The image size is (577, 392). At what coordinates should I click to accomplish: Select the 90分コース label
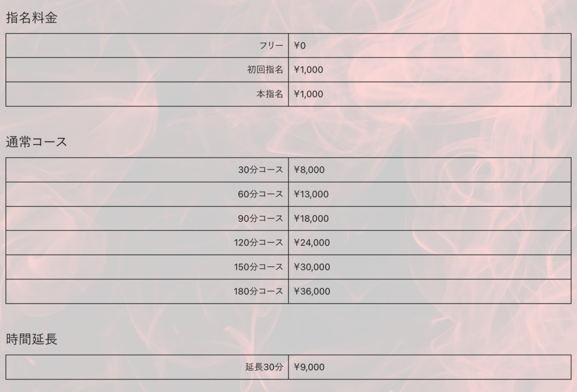coord(260,219)
